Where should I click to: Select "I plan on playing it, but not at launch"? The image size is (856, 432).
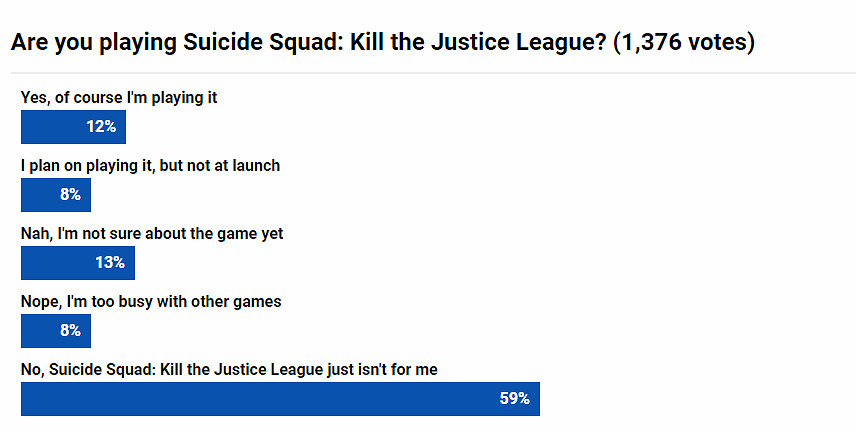(150, 166)
